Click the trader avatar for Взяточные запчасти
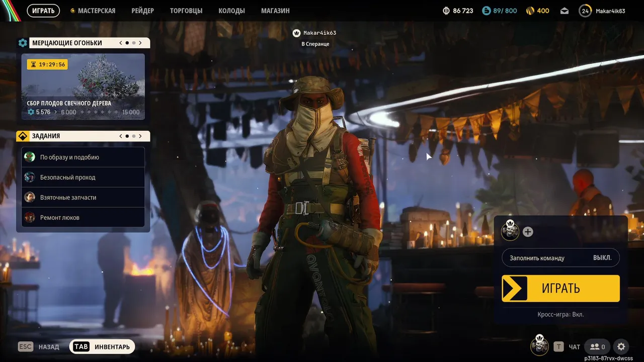This screenshot has width=644, height=362. [30, 197]
